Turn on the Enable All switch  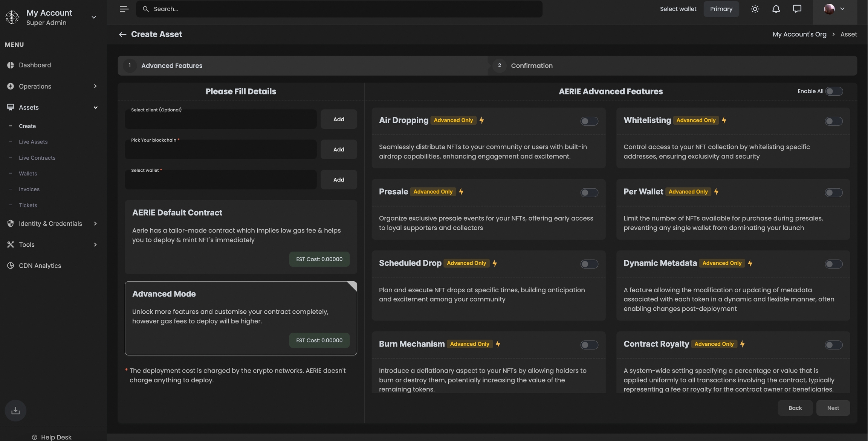coord(833,92)
